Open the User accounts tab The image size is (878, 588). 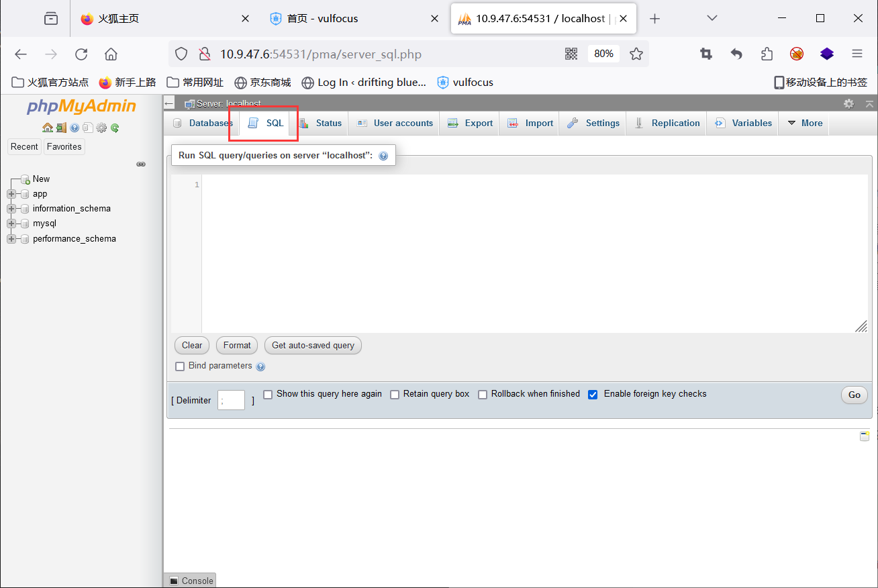tap(395, 124)
